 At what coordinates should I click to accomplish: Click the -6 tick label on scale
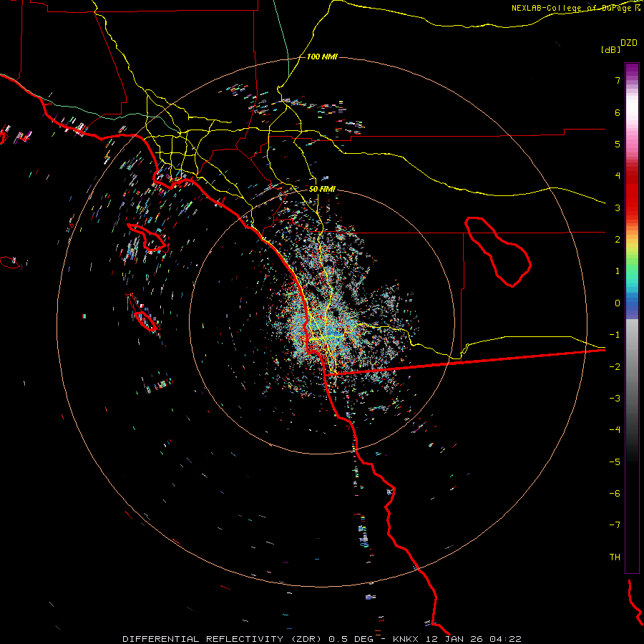(615, 494)
